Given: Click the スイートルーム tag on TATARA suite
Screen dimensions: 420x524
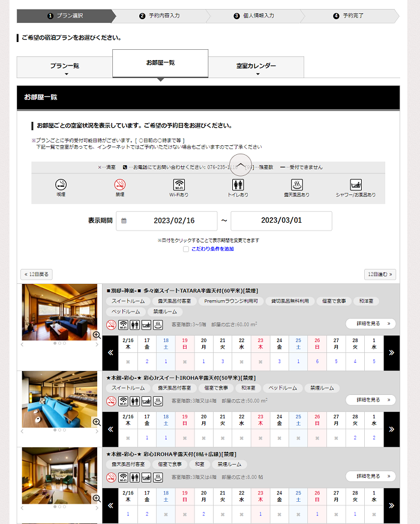Looking at the screenshot, I should tap(128, 301).
